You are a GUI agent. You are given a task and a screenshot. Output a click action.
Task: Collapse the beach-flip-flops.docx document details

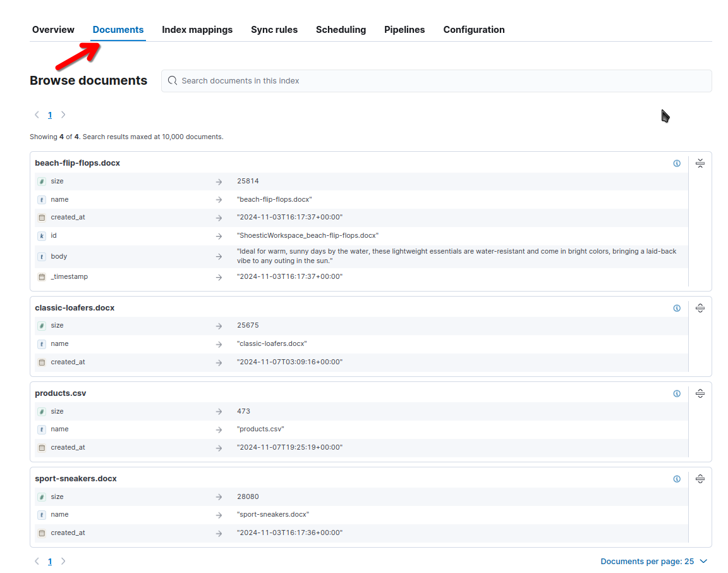[x=700, y=163]
